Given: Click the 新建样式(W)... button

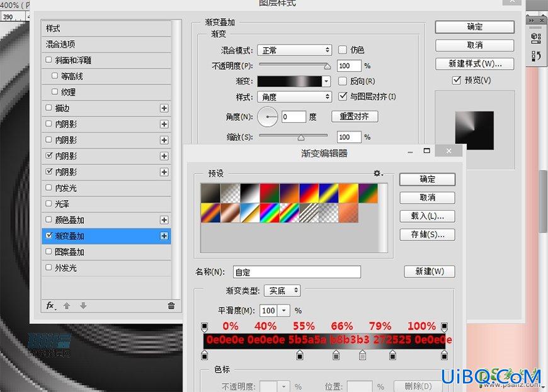Looking at the screenshot, I should point(474,64).
